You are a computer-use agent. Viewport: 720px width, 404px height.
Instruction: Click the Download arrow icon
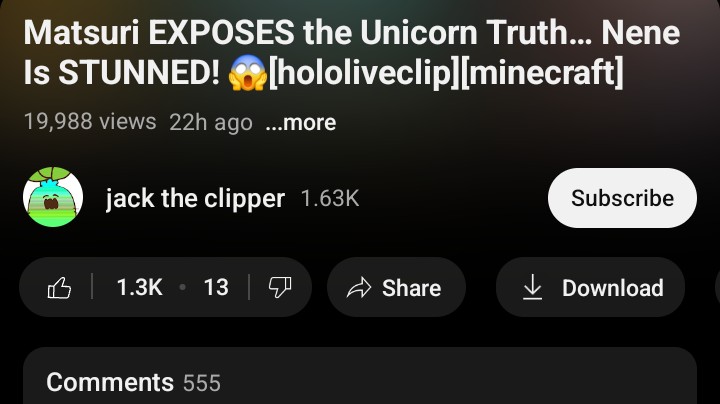click(x=533, y=287)
